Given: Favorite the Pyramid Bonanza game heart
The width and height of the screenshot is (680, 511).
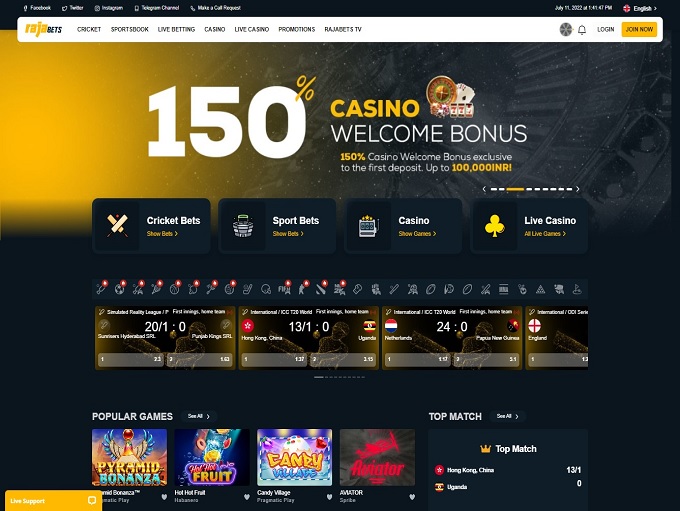Looking at the screenshot, I should (x=164, y=497).
